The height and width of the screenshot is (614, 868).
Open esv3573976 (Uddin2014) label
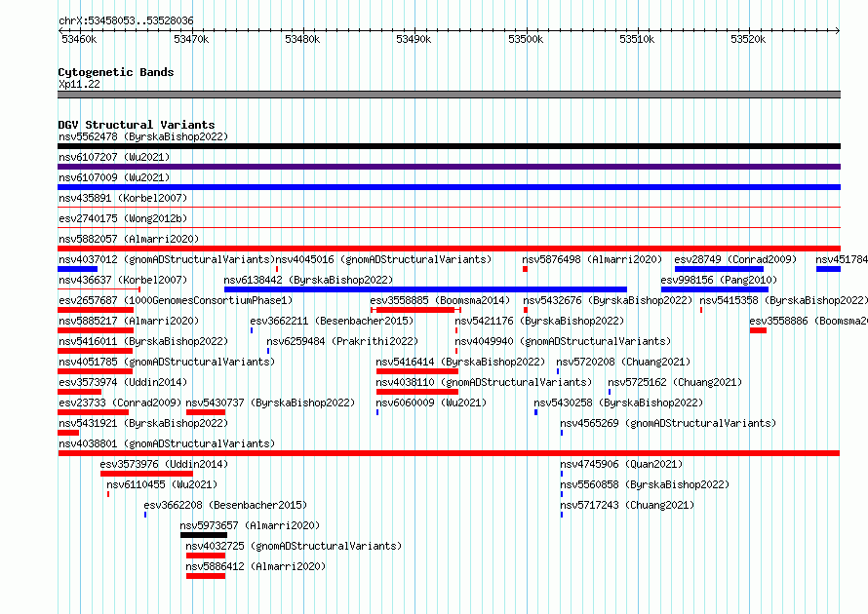pyautogui.click(x=164, y=464)
